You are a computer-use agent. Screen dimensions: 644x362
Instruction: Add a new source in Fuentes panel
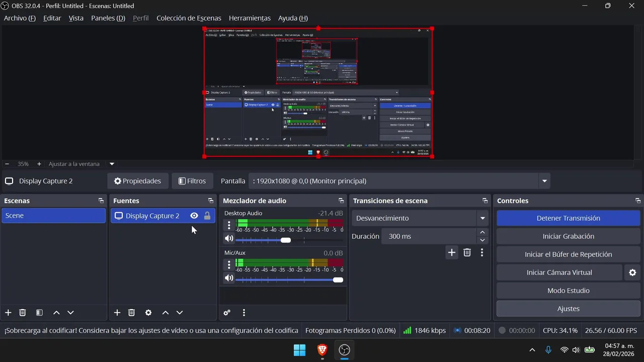pyautogui.click(x=117, y=313)
